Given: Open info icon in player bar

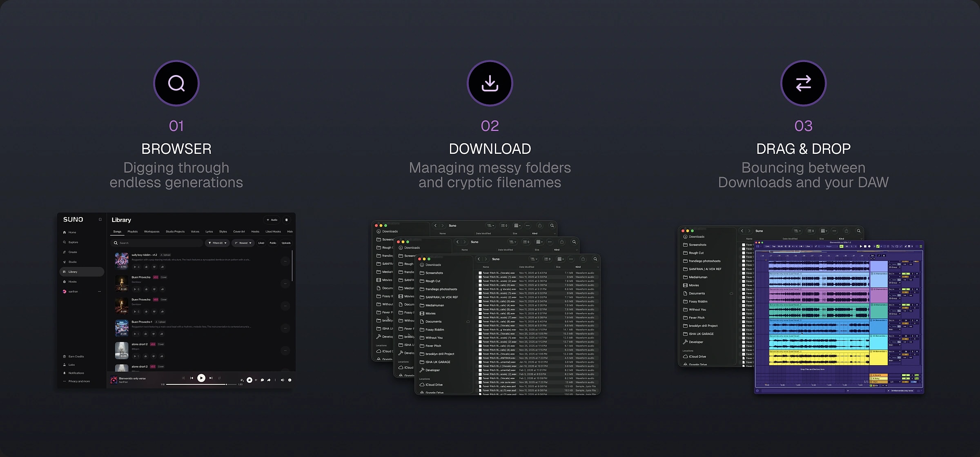Looking at the screenshot, I should click(x=290, y=380).
